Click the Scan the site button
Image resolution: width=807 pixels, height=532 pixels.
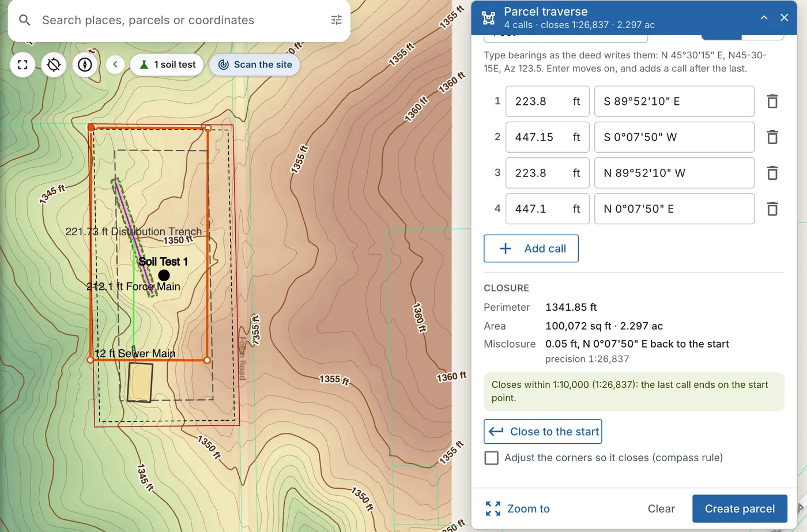coord(255,65)
